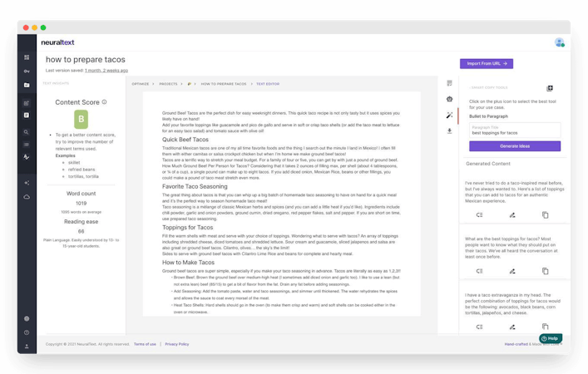Go to OPTIMIZE in the breadcrumb

[x=141, y=84]
